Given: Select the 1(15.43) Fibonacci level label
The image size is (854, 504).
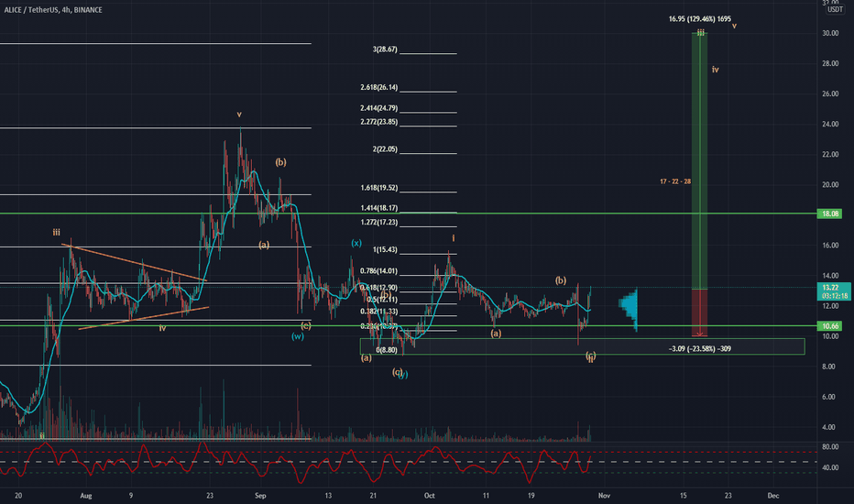Looking at the screenshot, I should click(x=385, y=250).
